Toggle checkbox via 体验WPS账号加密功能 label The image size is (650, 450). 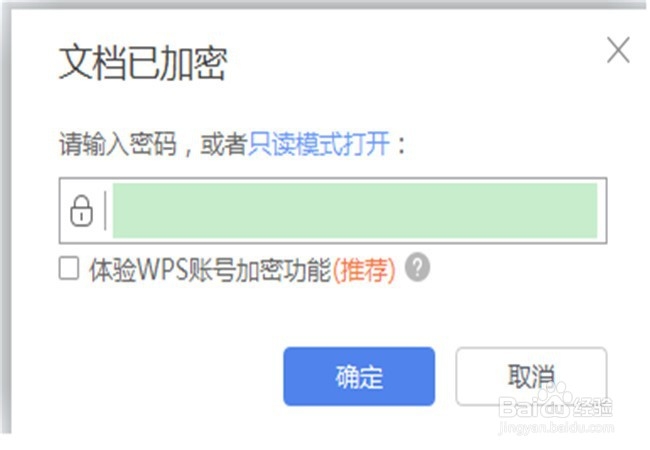210,269
